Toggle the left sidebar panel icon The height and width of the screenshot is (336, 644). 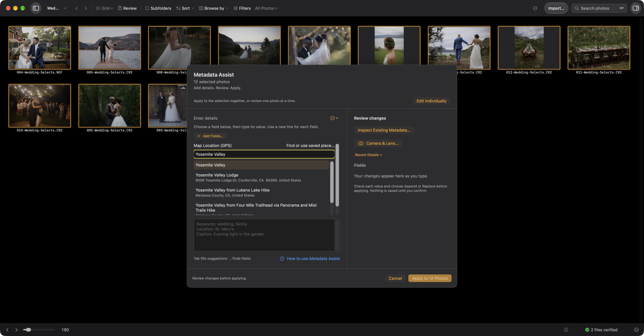36,8
